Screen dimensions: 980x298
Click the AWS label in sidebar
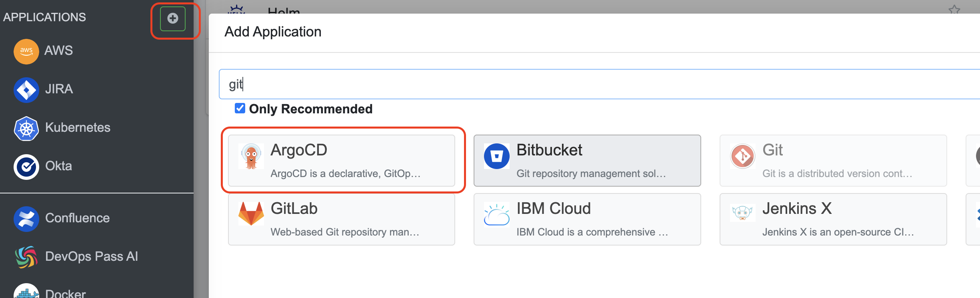click(58, 50)
